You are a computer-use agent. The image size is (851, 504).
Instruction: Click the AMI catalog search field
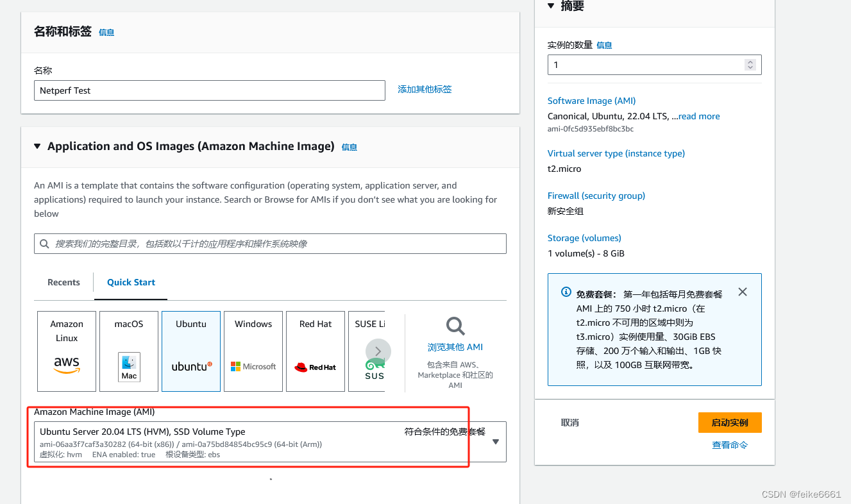click(270, 244)
